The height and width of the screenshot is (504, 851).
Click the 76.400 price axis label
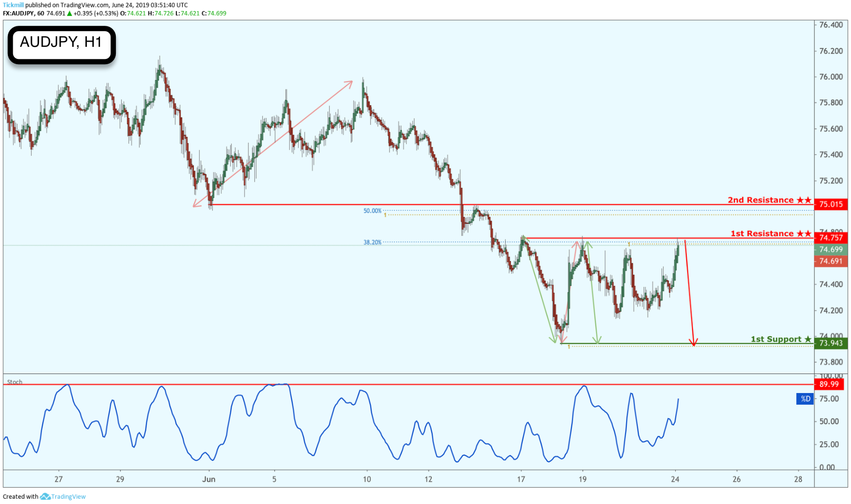coord(831,25)
